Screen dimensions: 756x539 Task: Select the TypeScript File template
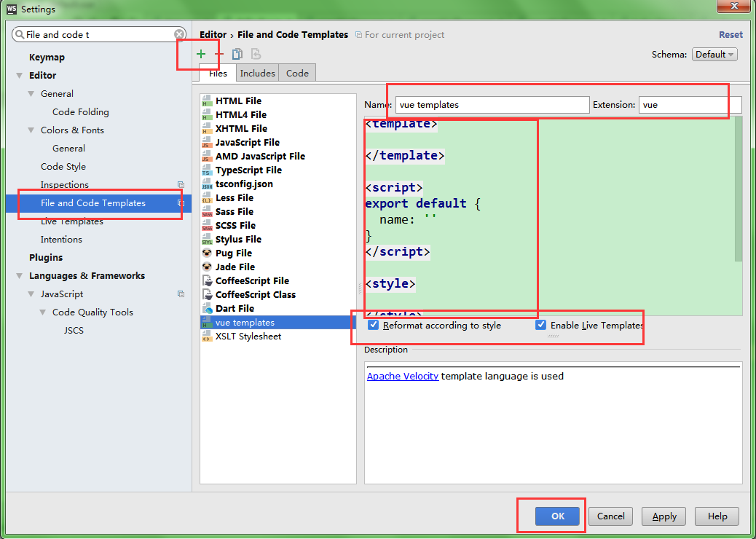point(278,170)
